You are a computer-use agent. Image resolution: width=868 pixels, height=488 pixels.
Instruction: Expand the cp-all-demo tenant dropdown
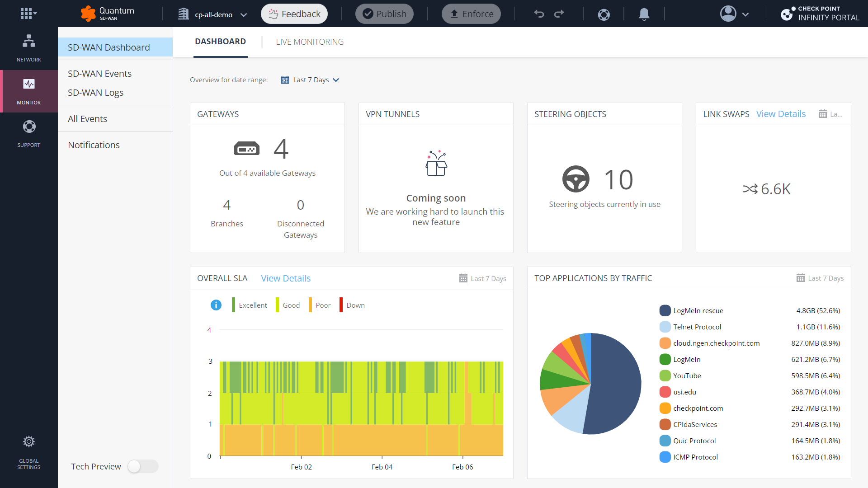pos(244,14)
